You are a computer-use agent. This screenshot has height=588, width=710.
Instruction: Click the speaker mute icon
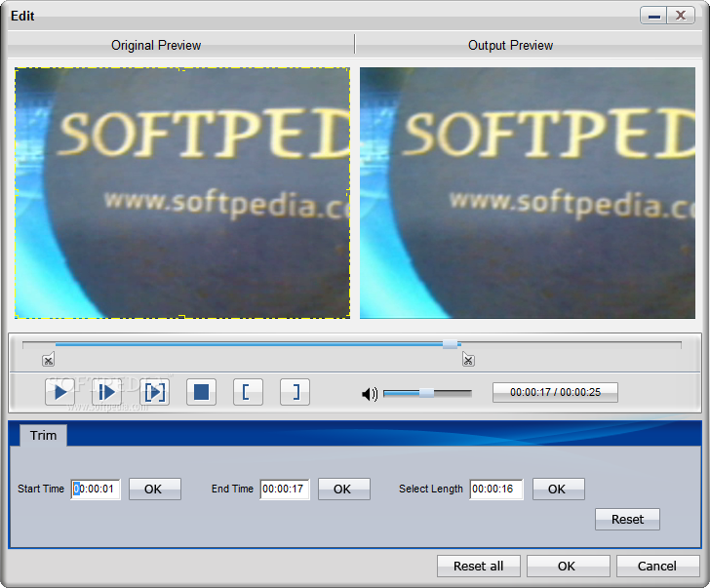370,394
